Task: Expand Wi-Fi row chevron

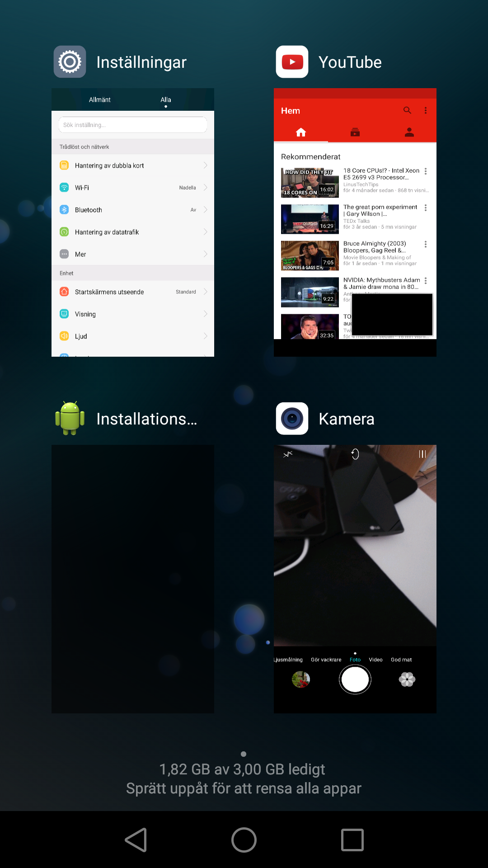Action: [x=205, y=188]
